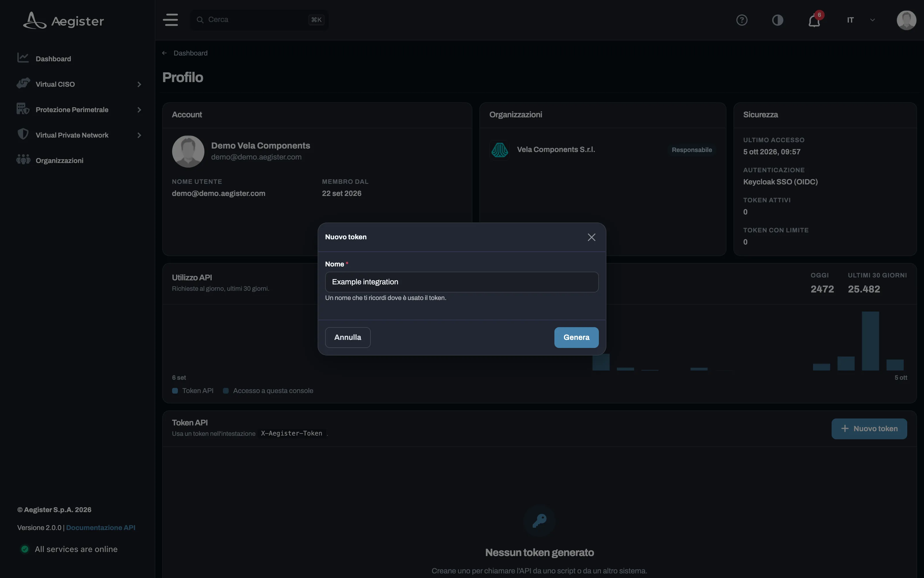Click the tallest bar in the API chart
This screenshot has height=578, width=924.
[x=870, y=341]
